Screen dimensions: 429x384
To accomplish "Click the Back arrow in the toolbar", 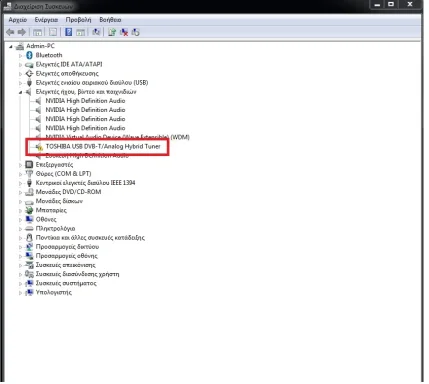I will point(10,32).
